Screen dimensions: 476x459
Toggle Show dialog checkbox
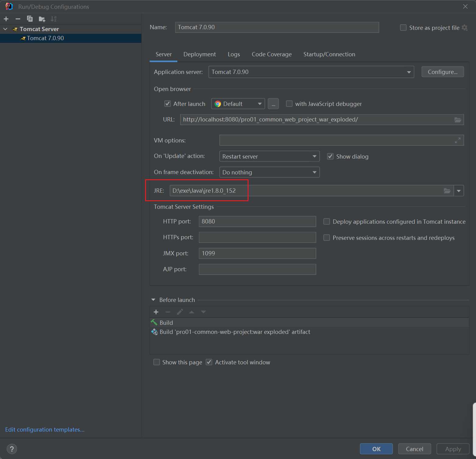[x=330, y=156]
